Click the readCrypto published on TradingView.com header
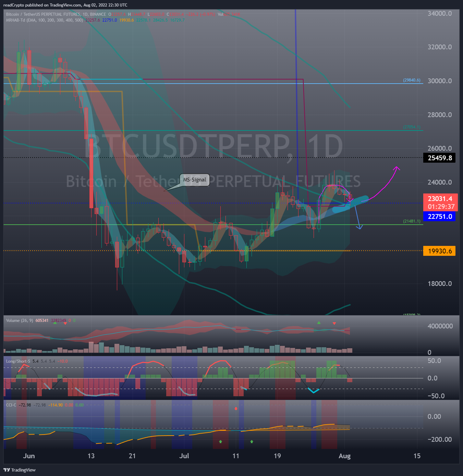 [x=65, y=5]
